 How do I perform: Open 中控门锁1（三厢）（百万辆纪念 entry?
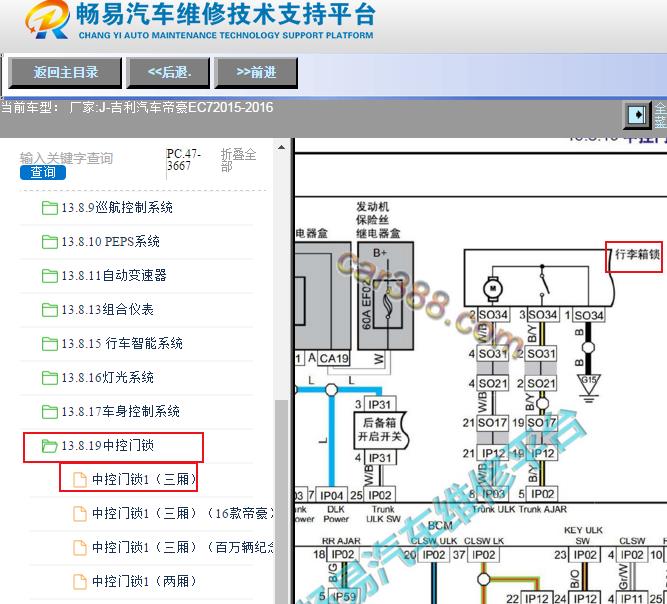[183, 547]
